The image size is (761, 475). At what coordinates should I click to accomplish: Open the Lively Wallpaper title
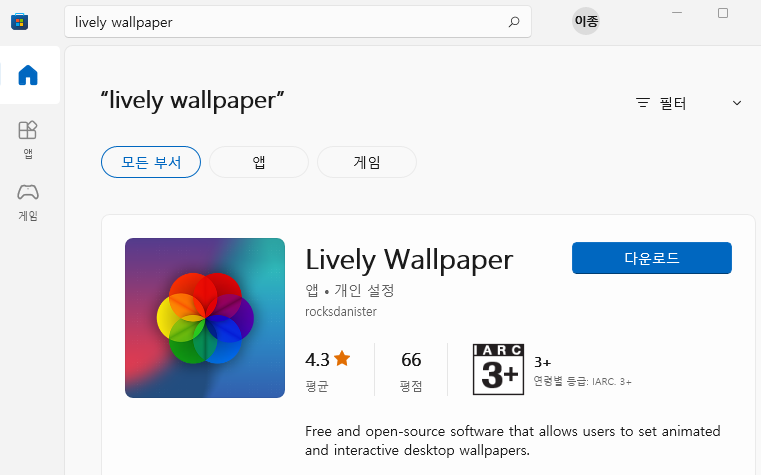409,260
